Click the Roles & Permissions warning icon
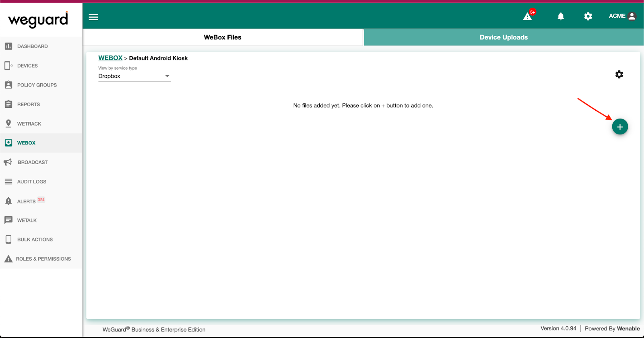Screen dimensions: 644x338 tap(8, 259)
